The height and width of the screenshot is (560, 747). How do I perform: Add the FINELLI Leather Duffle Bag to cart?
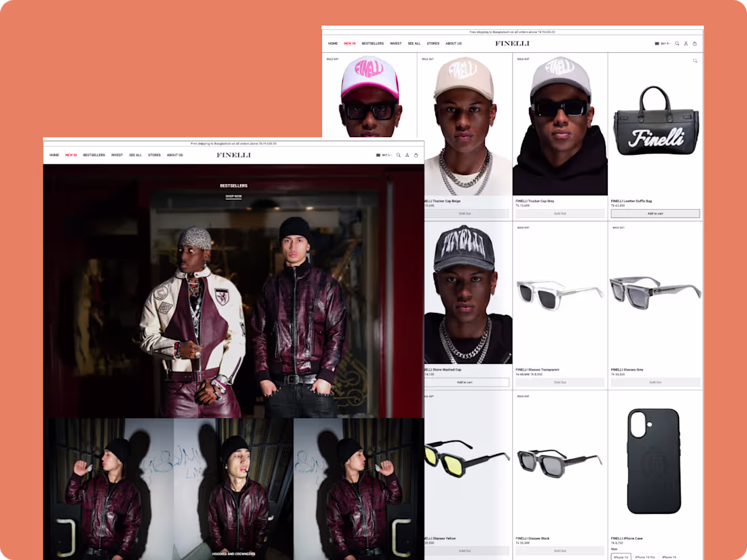tap(655, 212)
